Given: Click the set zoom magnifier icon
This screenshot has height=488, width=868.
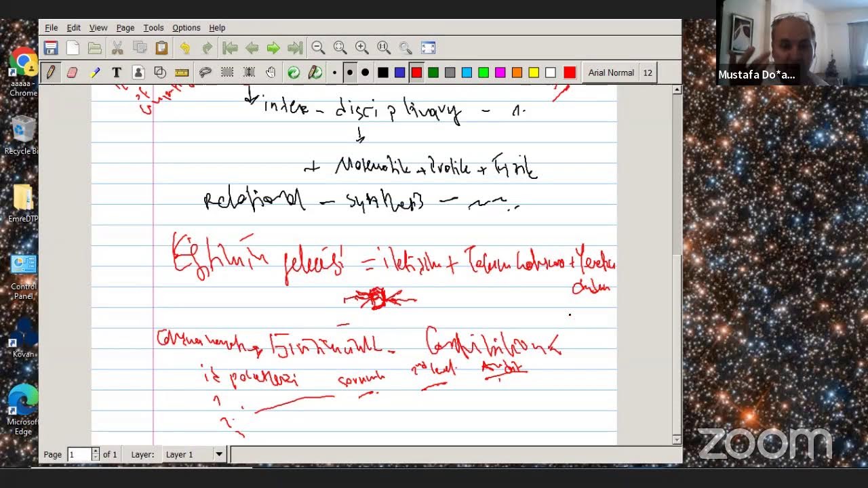Looking at the screenshot, I should tap(406, 47).
